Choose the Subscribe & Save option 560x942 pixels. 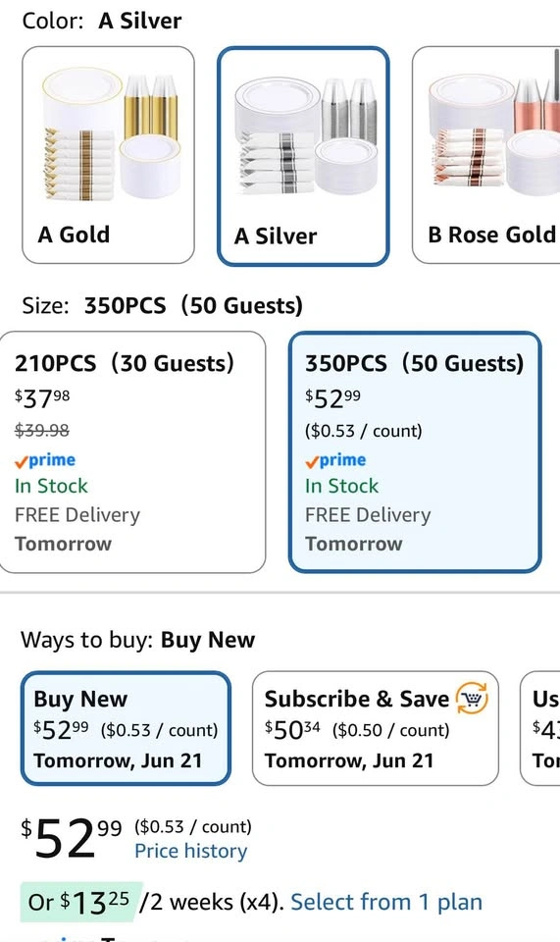point(376,728)
